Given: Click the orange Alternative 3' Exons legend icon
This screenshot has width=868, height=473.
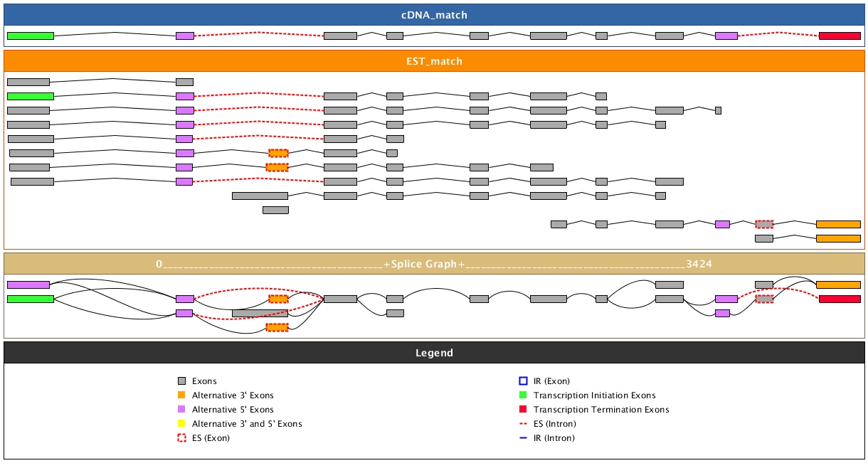Looking at the screenshot, I should pos(181,395).
